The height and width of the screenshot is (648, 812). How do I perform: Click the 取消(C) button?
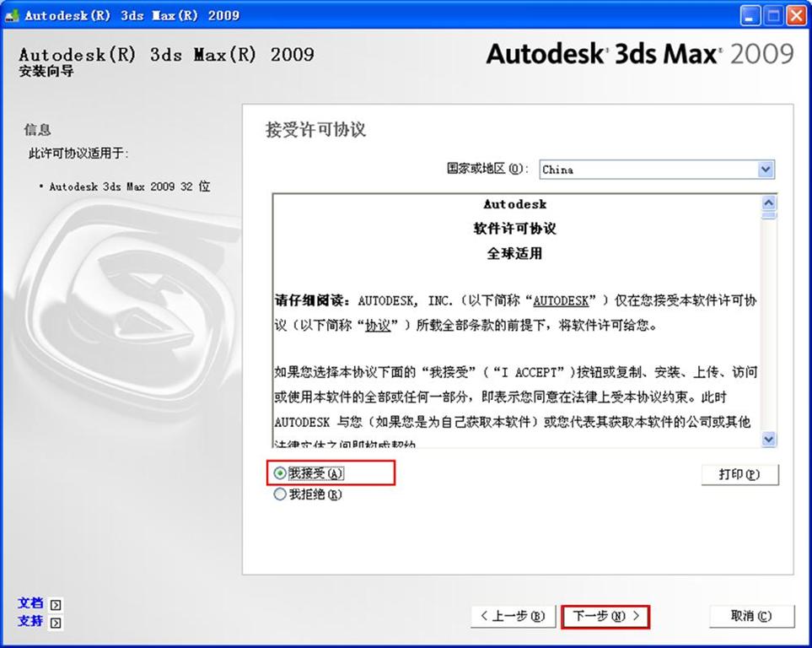[x=751, y=617]
